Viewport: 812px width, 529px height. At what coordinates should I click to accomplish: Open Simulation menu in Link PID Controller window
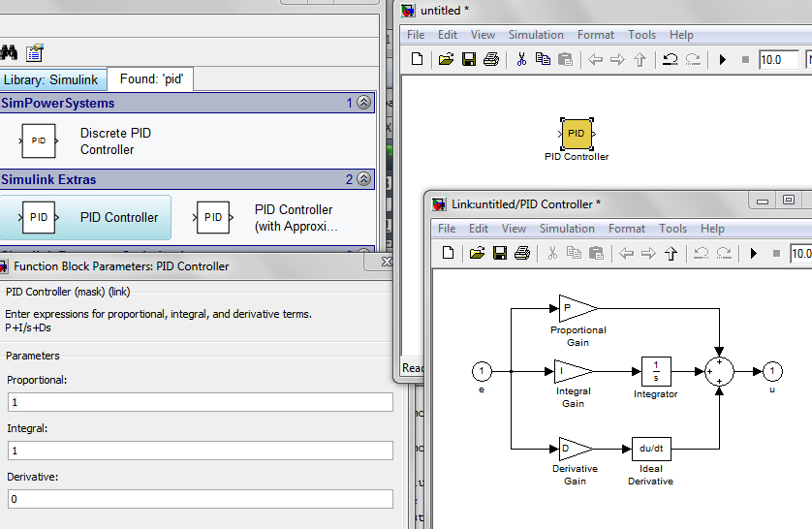[567, 229]
